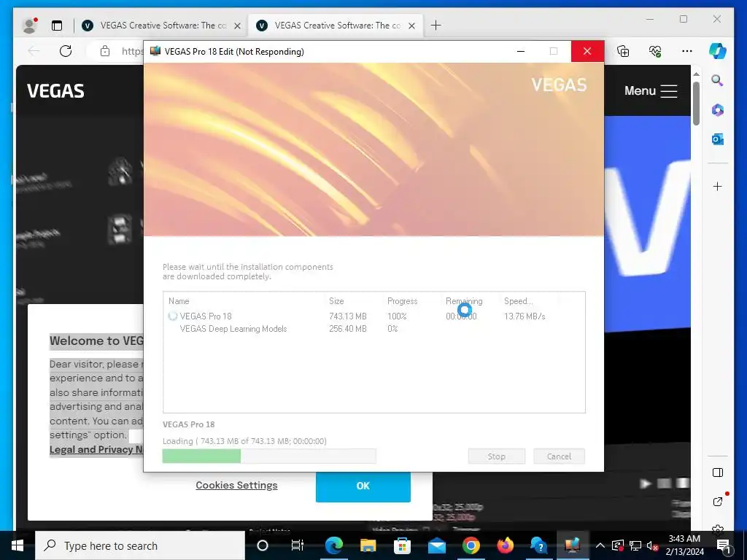This screenshot has height=560, width=747.
Task: Toggle the Edge sidebar panel icon
Action: pos(718,472)
